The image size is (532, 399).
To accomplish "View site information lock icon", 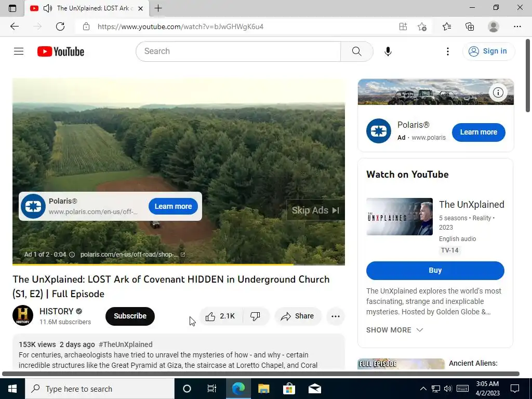I will [86, 26].
